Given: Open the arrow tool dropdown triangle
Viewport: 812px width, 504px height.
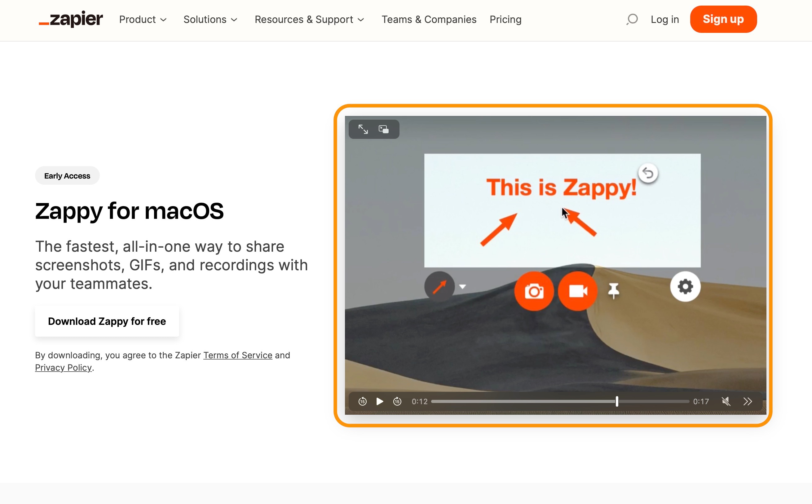Looking at the screenshot, I should (x=462, y=286).
